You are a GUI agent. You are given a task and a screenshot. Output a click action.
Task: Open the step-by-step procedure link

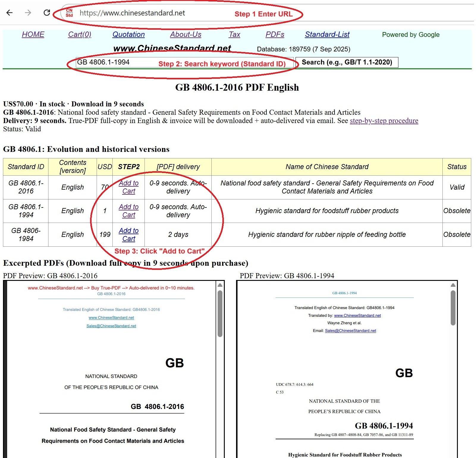click(384, 121)
